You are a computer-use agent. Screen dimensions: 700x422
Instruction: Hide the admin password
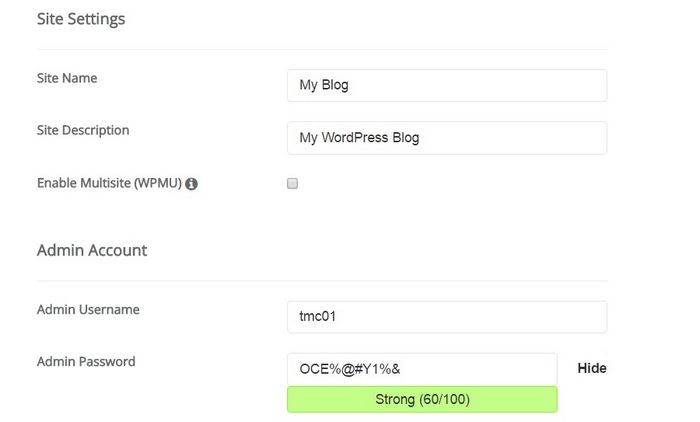[592, 369]
